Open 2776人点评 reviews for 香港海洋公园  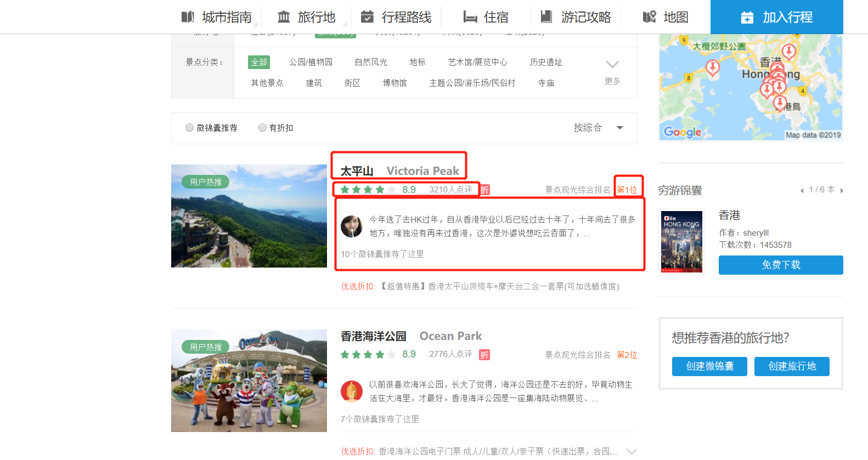pos(450,355)
